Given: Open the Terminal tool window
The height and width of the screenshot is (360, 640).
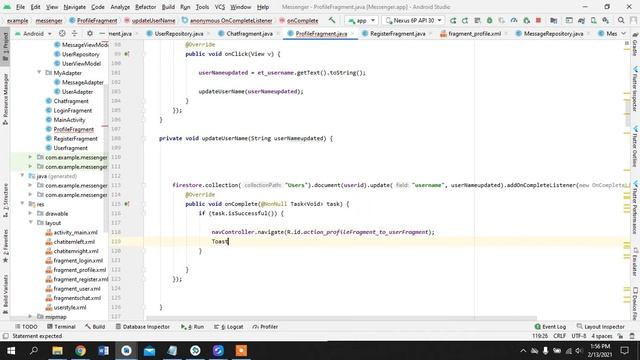Looking at the screenshot, I should click(x=61, y=327).
